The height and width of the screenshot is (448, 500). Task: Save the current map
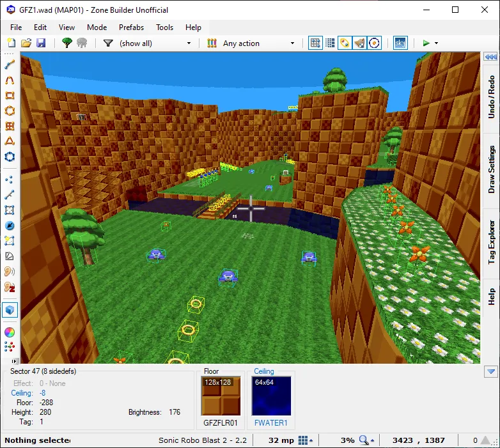coord(41,43)
